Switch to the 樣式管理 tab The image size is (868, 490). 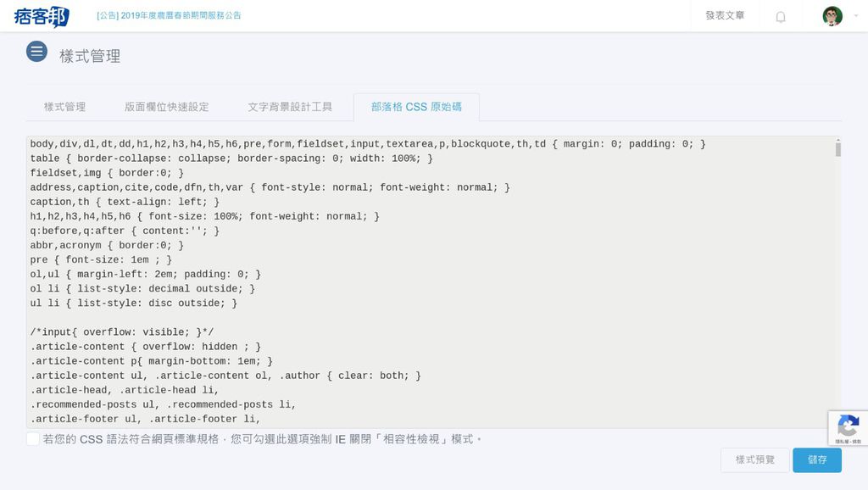pos(64,107)
